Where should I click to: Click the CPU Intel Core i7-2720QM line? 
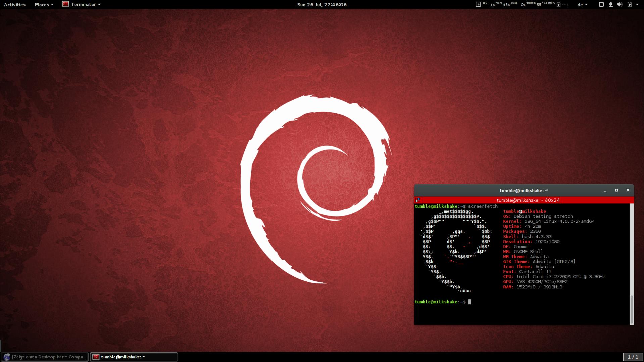point(554,277)
